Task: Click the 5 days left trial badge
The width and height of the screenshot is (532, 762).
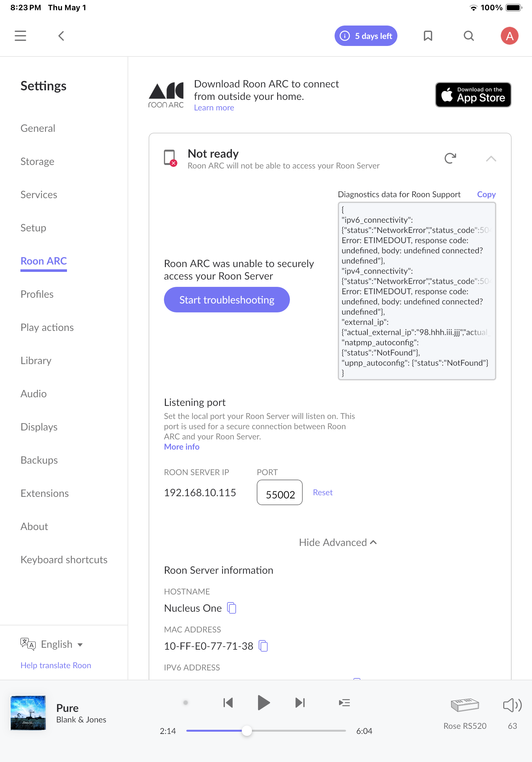Action: tap(366, 35)
